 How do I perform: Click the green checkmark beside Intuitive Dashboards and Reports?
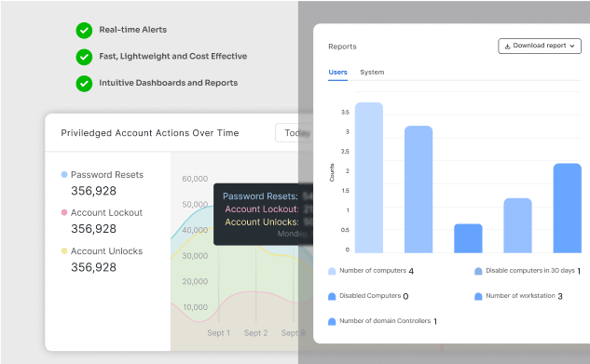point(84,84)
